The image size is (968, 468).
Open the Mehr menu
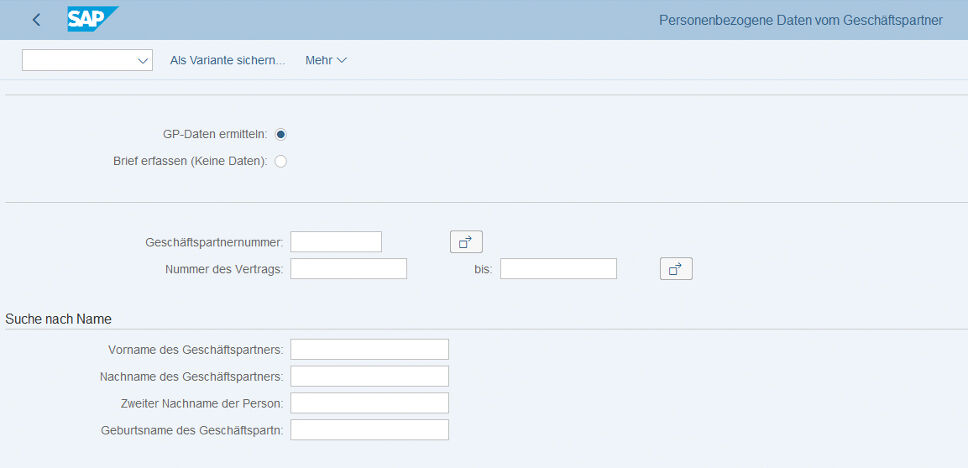[x=326, y=60]
